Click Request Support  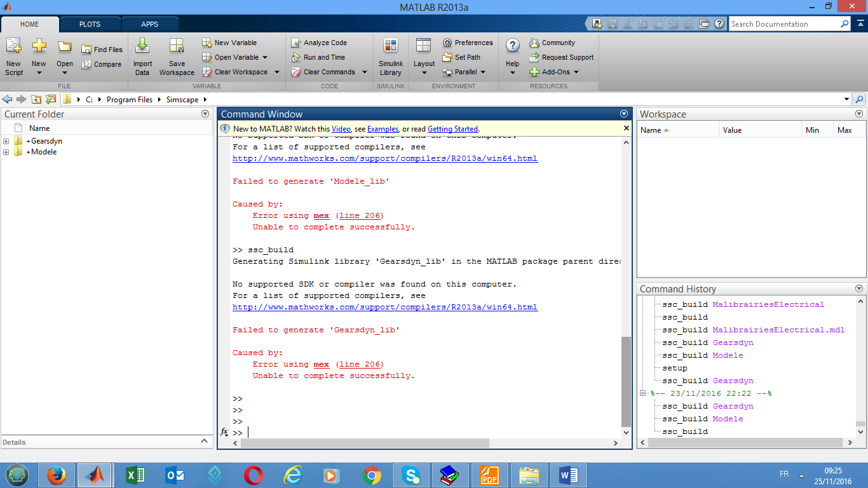click(x=562, y=57)
